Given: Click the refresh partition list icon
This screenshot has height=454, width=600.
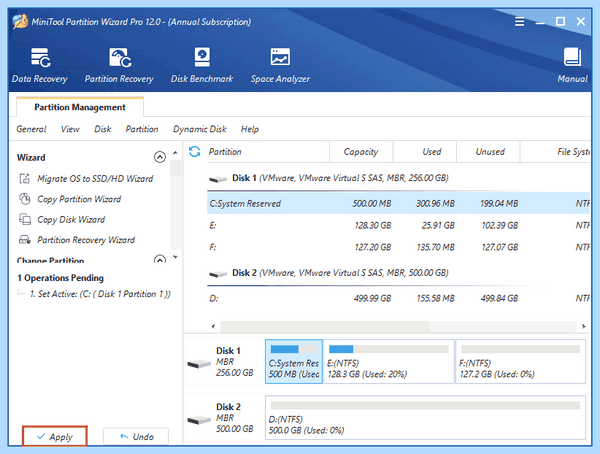Looking at the screenshot, I should point(194,152).
